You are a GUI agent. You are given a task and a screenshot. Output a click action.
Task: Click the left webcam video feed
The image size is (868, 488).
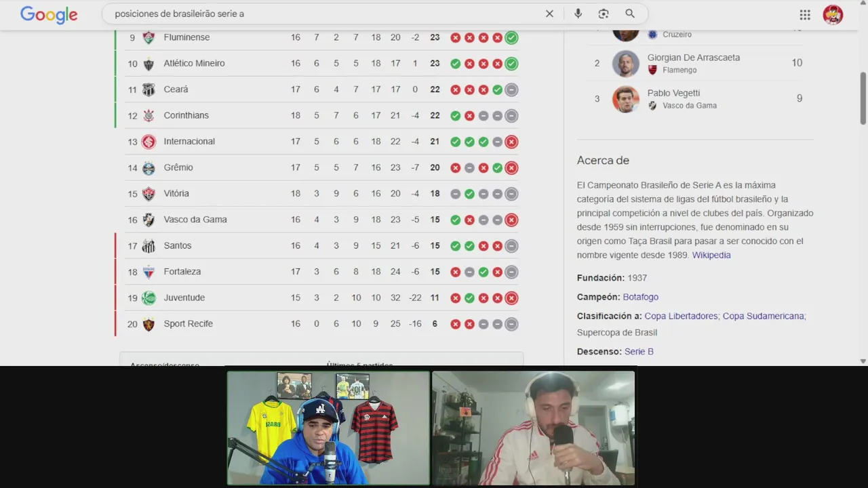click(328, 428)
